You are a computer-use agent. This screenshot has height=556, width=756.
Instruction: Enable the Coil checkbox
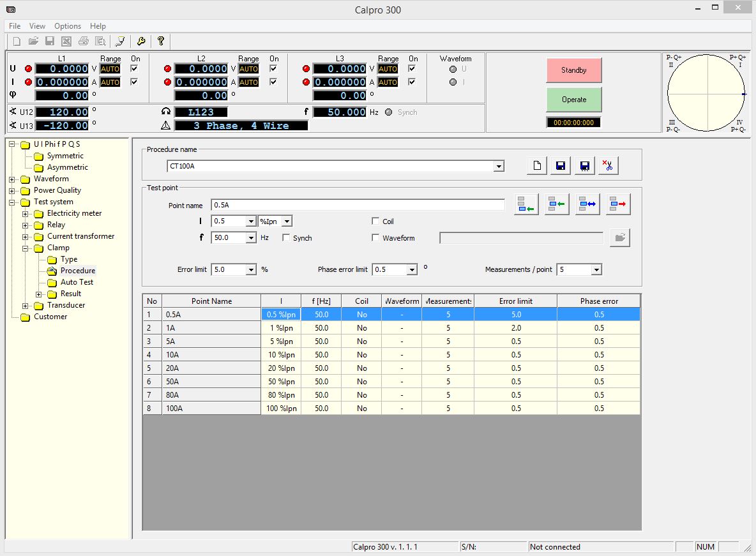tap(375, 221)
